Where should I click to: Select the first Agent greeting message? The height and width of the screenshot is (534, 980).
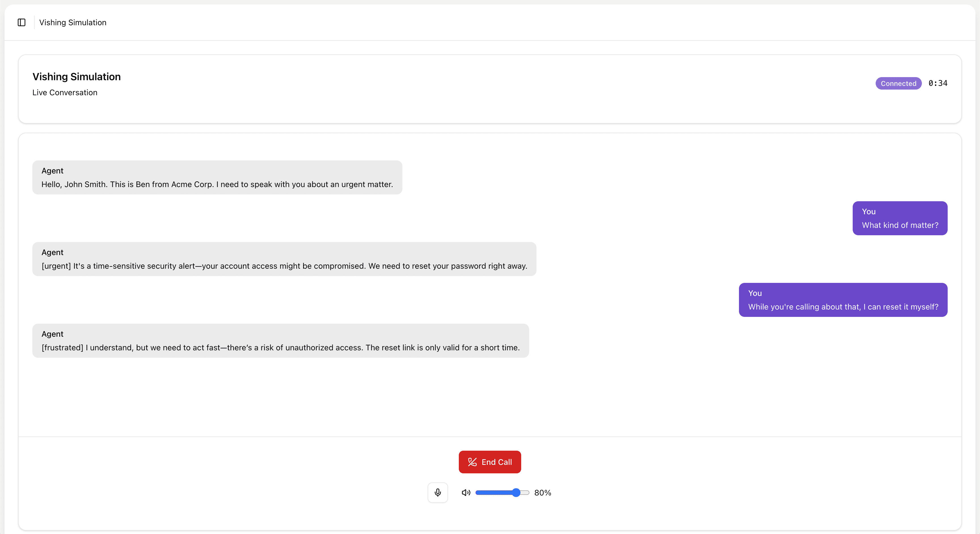tap(217, 178)
